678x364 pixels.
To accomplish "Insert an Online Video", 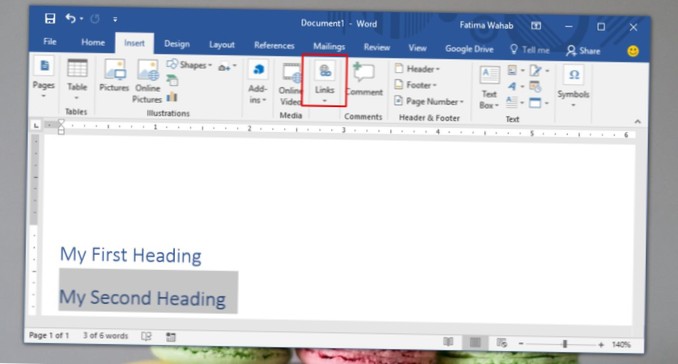I will (290, 85).
